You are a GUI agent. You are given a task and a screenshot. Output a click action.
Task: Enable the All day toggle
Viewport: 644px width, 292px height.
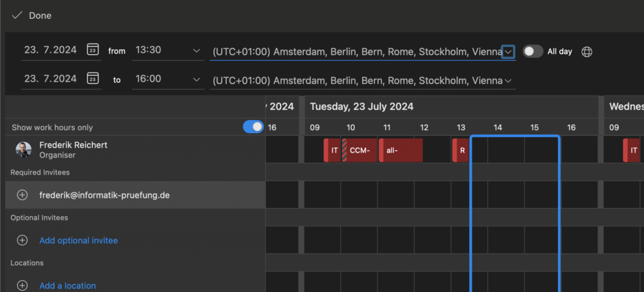pos(532,51)
